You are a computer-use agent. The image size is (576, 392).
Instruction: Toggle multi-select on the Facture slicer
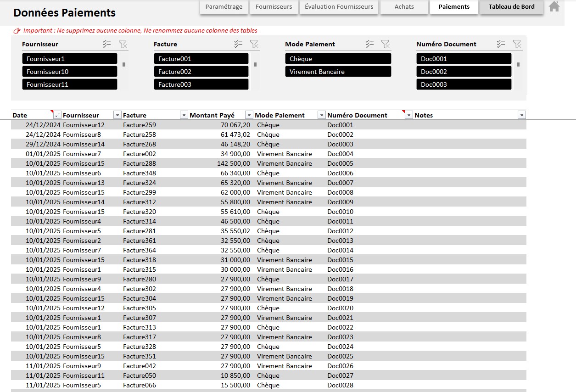point(238,44)
